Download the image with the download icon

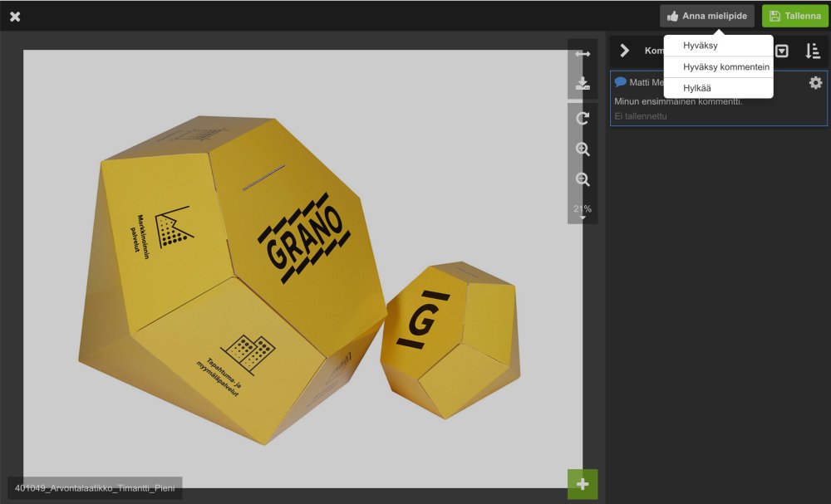(x=583, y=83)
